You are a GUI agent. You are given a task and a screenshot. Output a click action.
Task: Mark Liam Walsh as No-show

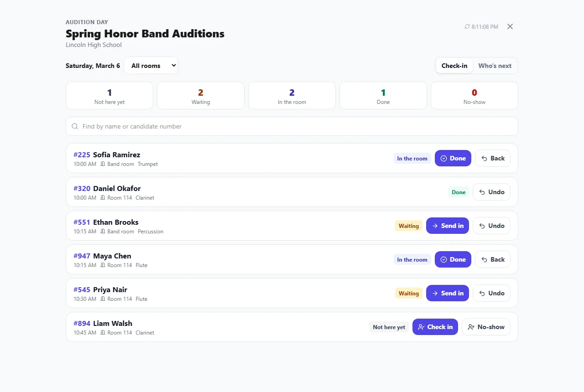pos(486,327)
